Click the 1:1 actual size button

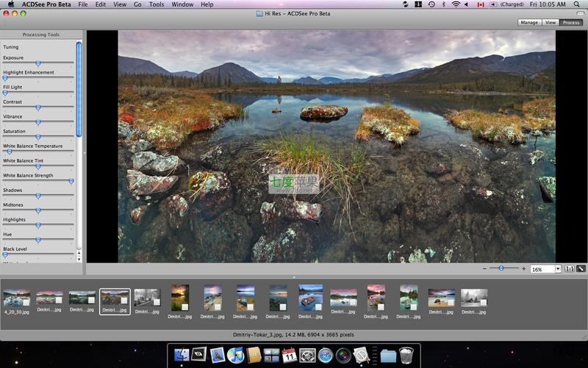point(569,269)
